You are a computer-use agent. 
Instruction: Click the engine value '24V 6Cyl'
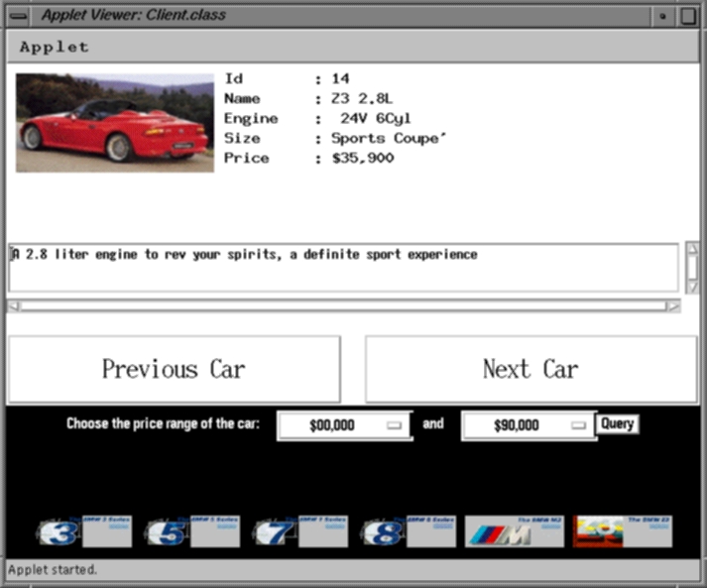pyautogui.click(x=376, y=118)
